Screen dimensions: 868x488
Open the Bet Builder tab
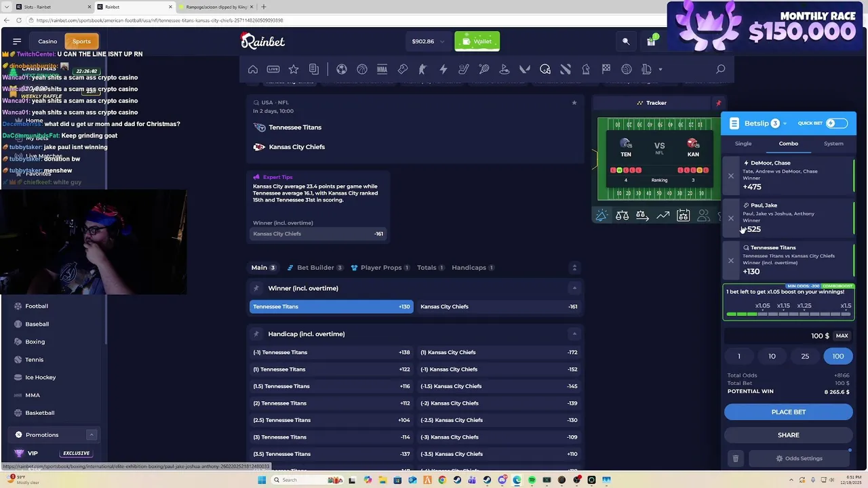[x=315, y=268]
